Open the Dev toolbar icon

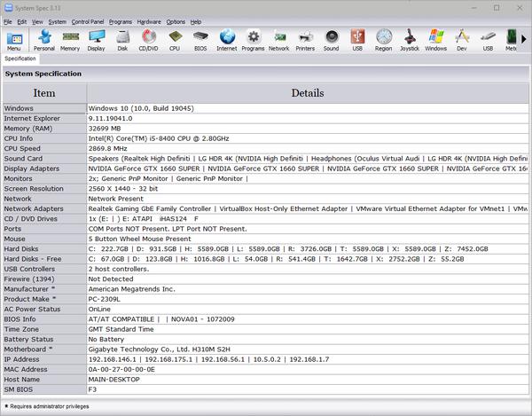tap(462, 41)
